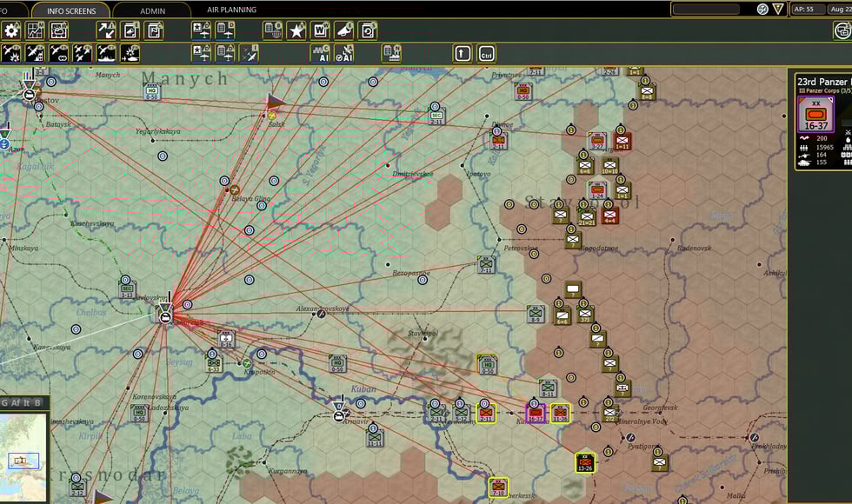Click the round icon at toolbar's right end

coord(842,30)
